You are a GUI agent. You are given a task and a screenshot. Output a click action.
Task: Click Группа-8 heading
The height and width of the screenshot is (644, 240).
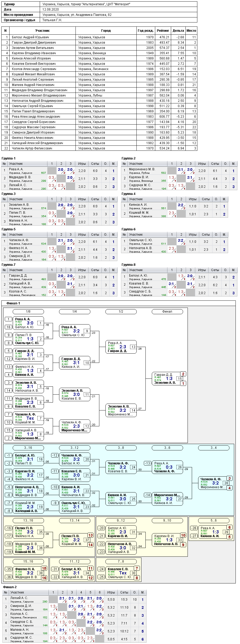tap(128, 265)
